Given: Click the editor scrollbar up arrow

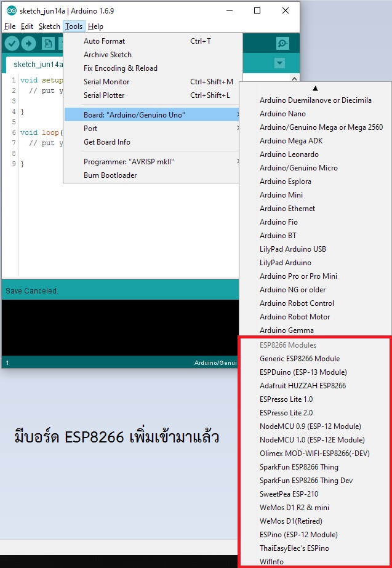Looking at the screenshot, I should click(x=294, y=79).
